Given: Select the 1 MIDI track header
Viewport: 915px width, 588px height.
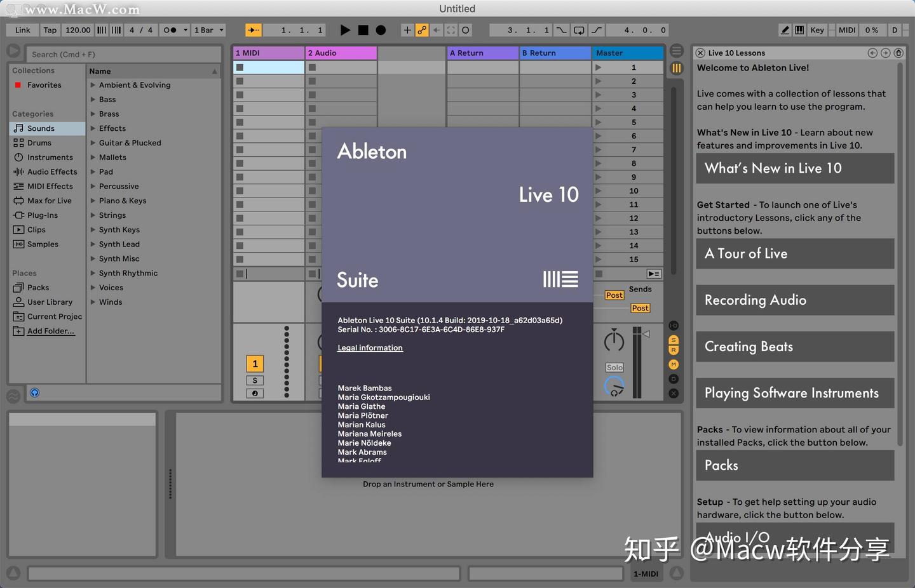Looking at the screenshot, I should click(269, 53).
